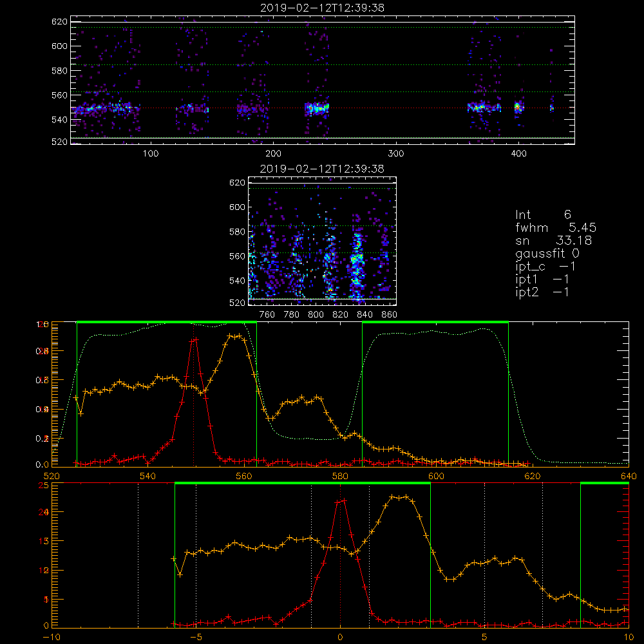Click the "100" x-axis tick label
The height and width of the screenshot is (644, 644).
(151, 154)
